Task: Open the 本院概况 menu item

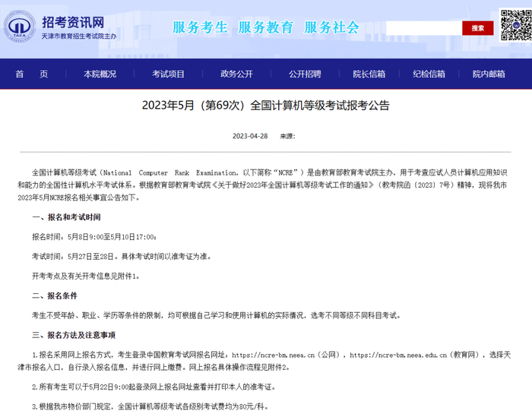Action: [100, 74]
